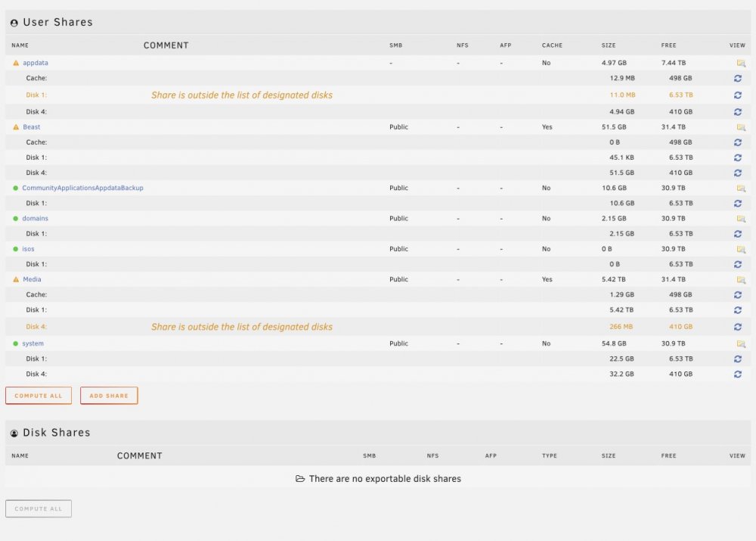Browse the isos share via view icon
The width and height of the screenshot is (756, 541).
point(741,249)
